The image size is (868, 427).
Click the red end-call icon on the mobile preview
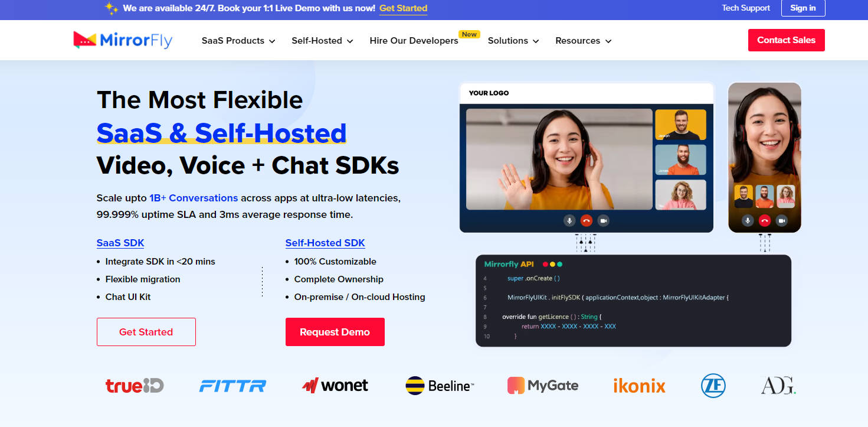765,220
